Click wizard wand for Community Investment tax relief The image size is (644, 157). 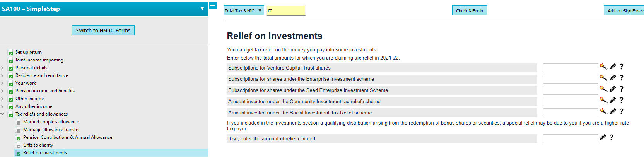(603, 100)
